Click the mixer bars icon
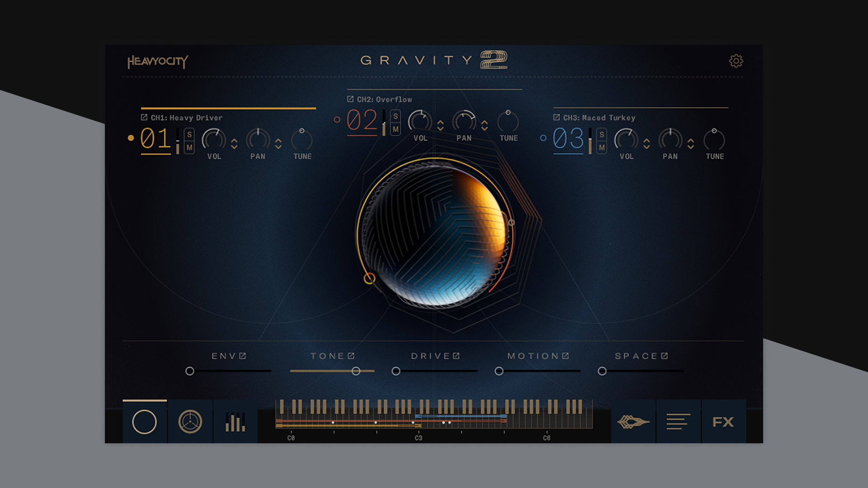 click(235, 421)
